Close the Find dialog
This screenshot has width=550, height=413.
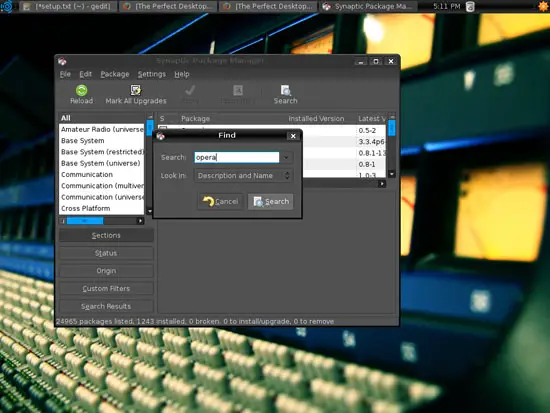pyautogui.click(x=293, y=136)
